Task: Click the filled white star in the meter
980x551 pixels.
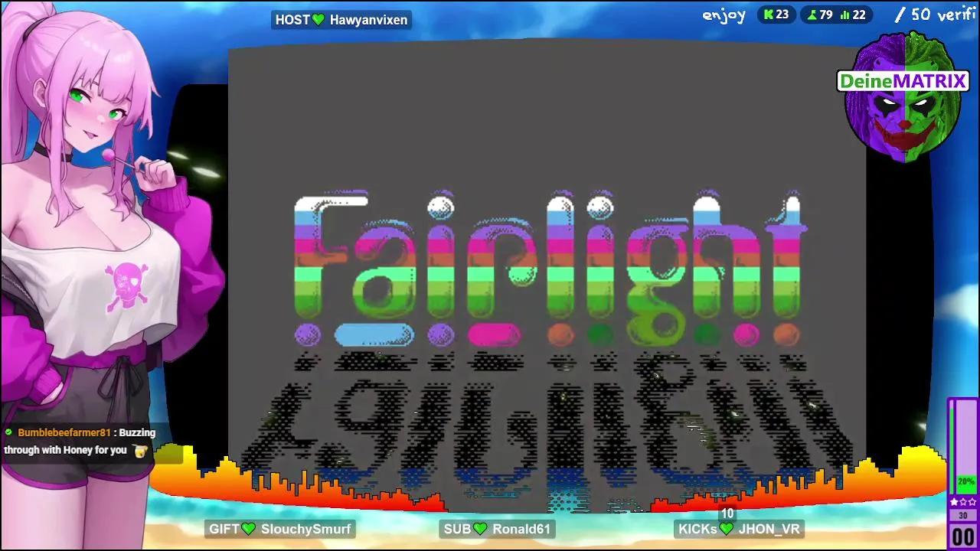Action: click(x=954, y=502)
